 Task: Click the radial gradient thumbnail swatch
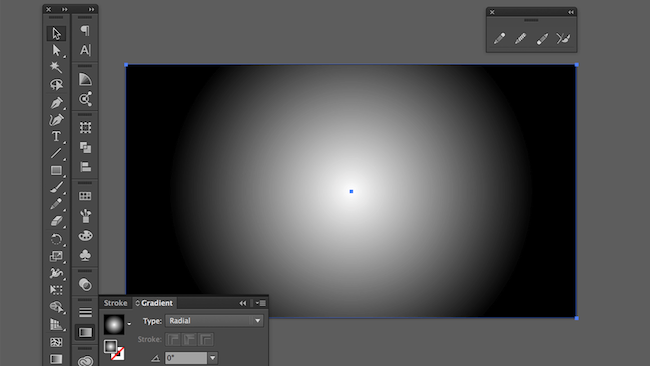coord(114,324)
